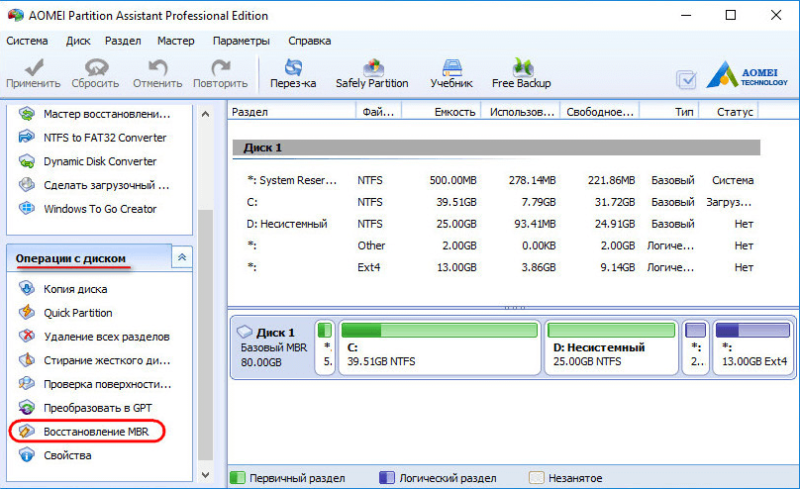Select Quick Partition operation

(x=66, y=313)
